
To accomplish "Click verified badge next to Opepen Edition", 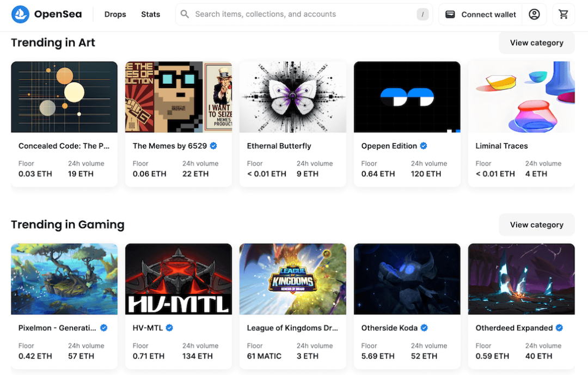I will pyautogui.click(x=424, y=146).
